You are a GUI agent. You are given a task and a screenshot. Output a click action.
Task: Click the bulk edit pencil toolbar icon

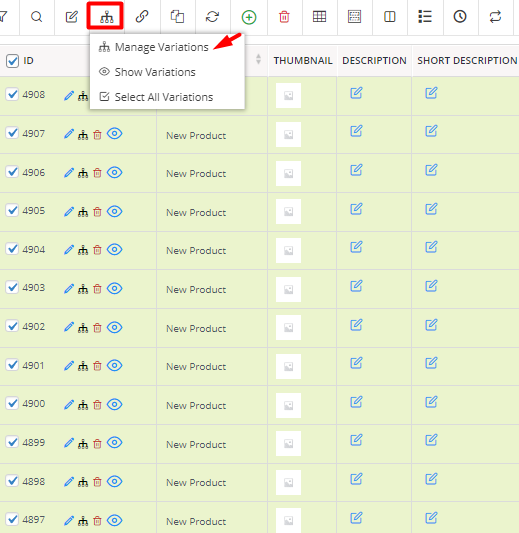[72, 17]
